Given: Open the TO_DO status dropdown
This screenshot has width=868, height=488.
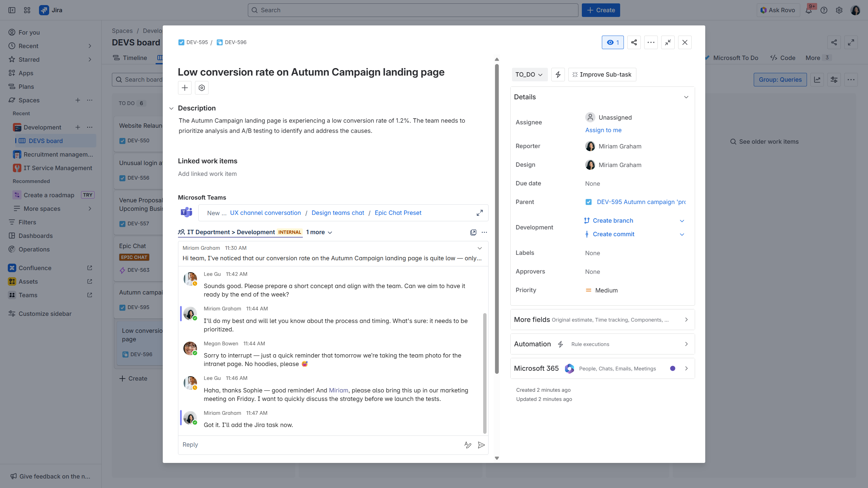Looking at the screenshot, I should point(529,75).
